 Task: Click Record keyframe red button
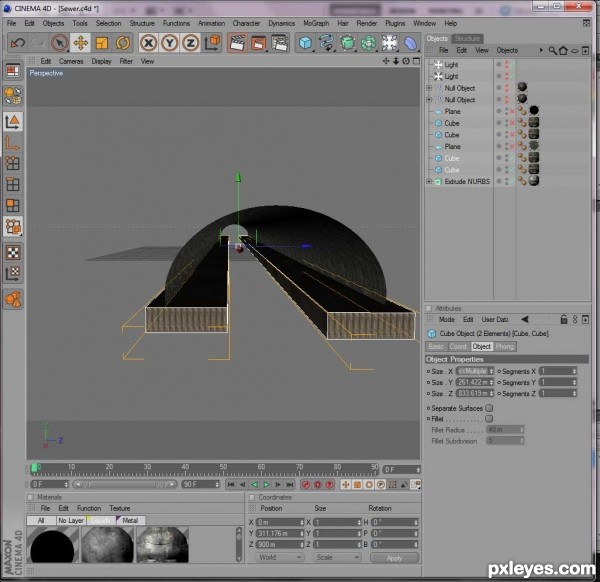(x=305, y=485)
